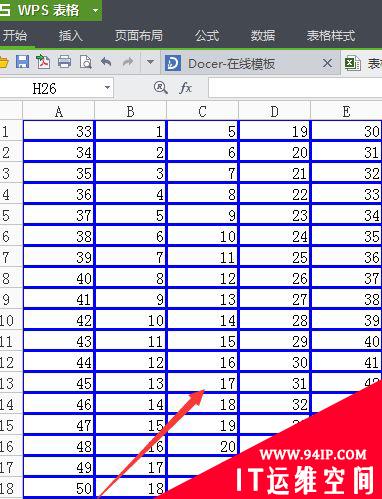Close the Docer-在线模板 document tab
The image size is (382, 499).
point(327,63)
